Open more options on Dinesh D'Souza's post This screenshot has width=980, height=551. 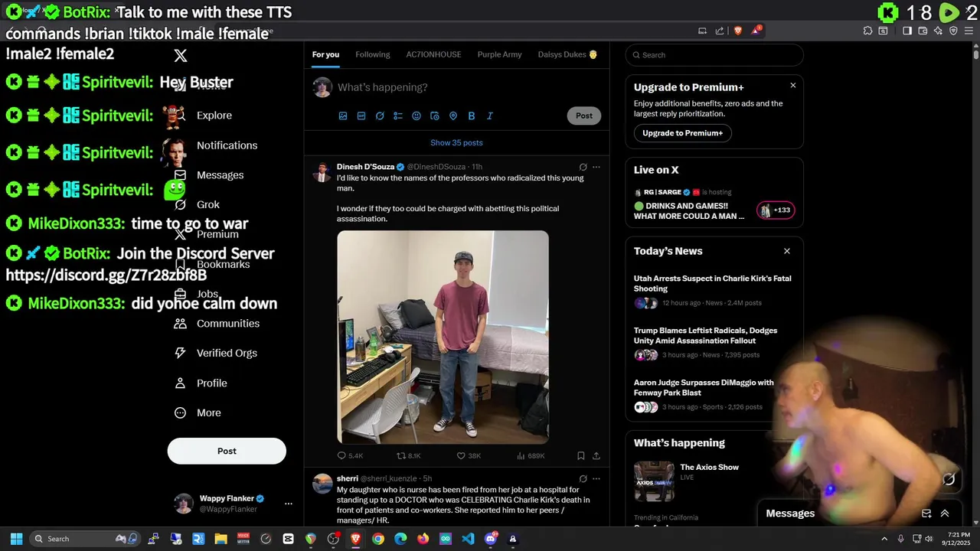[596, 167]
